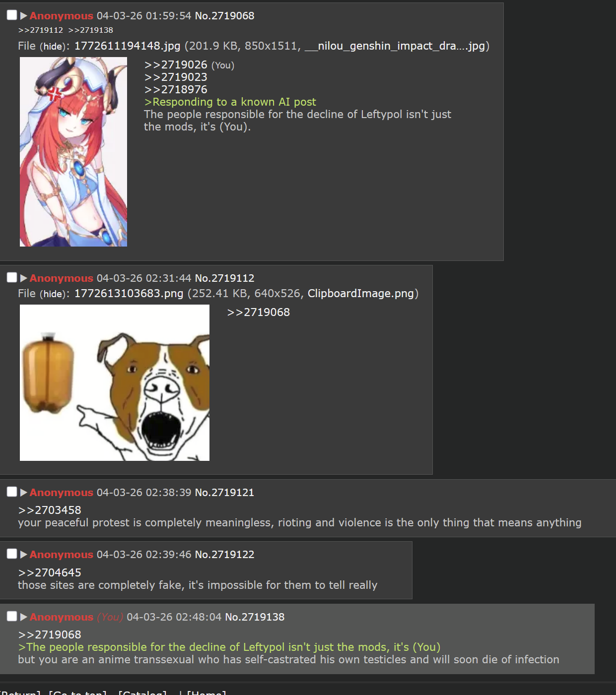Tick the checkbox for post No.2719112
The image size is (616, 695).
pyautogui.click(x=12, y=277)
